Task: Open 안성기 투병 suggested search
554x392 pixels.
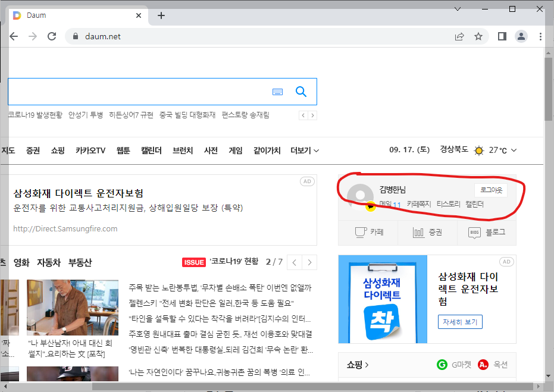Action: pyautogui.click(x=86, y=115)
